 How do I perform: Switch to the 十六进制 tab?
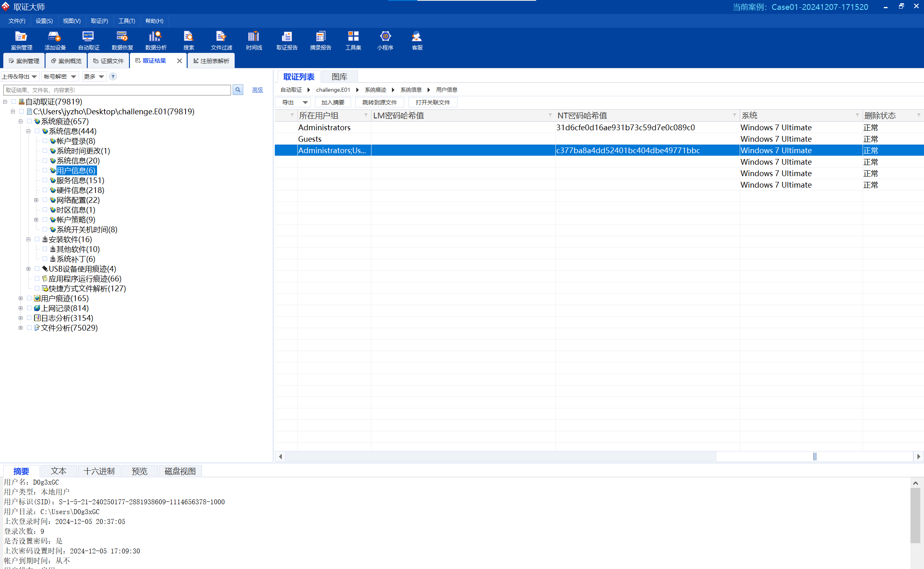(x=99, y=471)
